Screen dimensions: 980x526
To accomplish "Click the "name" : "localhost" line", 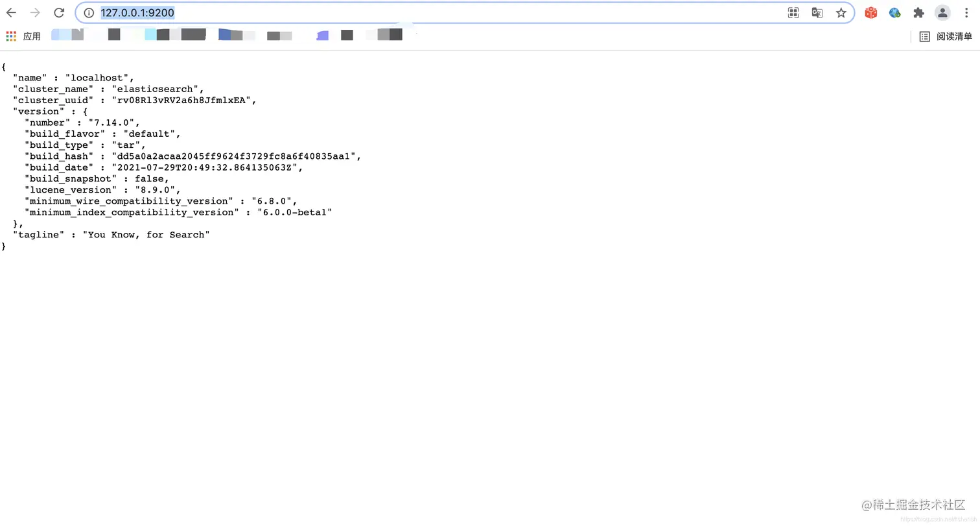I will (73, 78).
